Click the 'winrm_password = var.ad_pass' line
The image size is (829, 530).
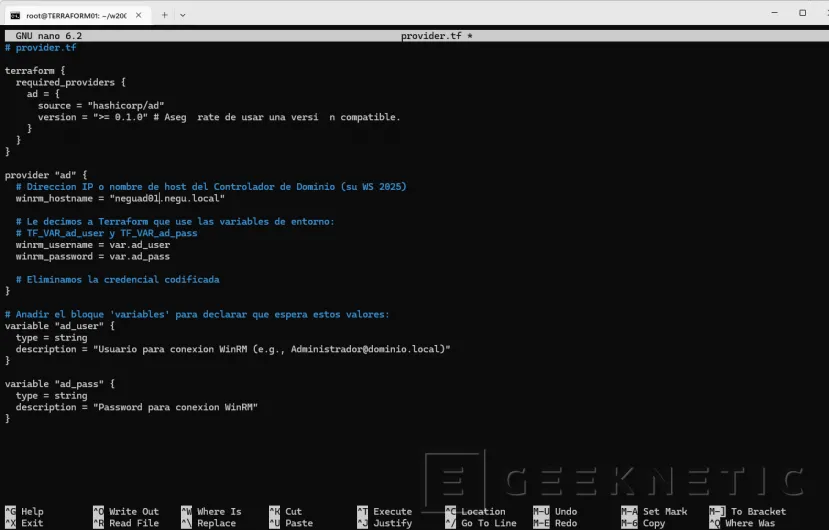93,256
